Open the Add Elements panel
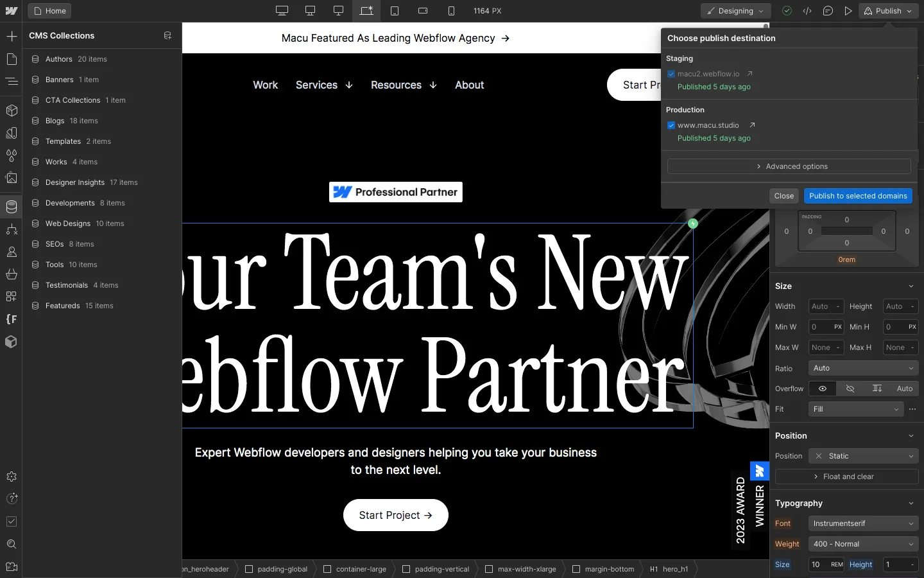Screen dimensions: 924x578 pos(12,37)
